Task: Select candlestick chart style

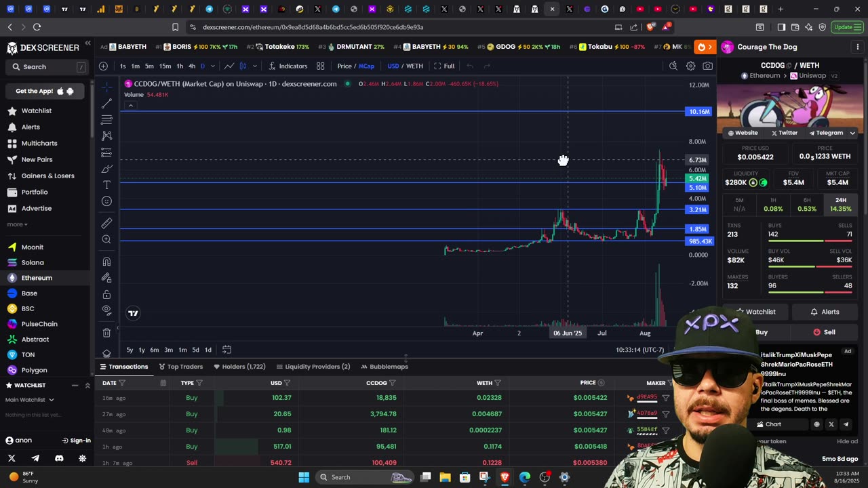Action: click(243, 66)
